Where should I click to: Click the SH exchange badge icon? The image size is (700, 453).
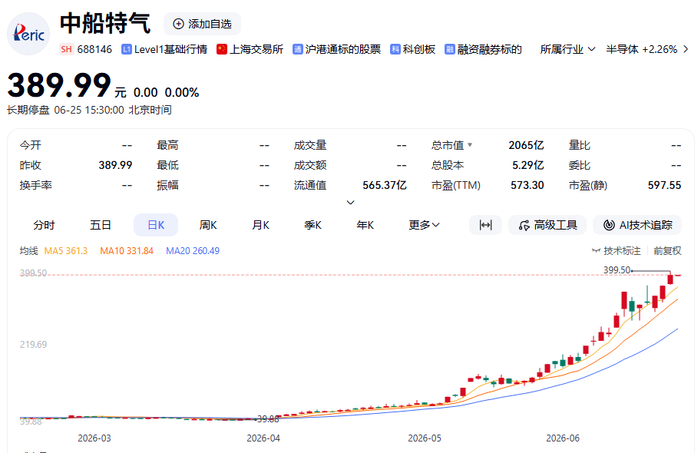[66, 49]
